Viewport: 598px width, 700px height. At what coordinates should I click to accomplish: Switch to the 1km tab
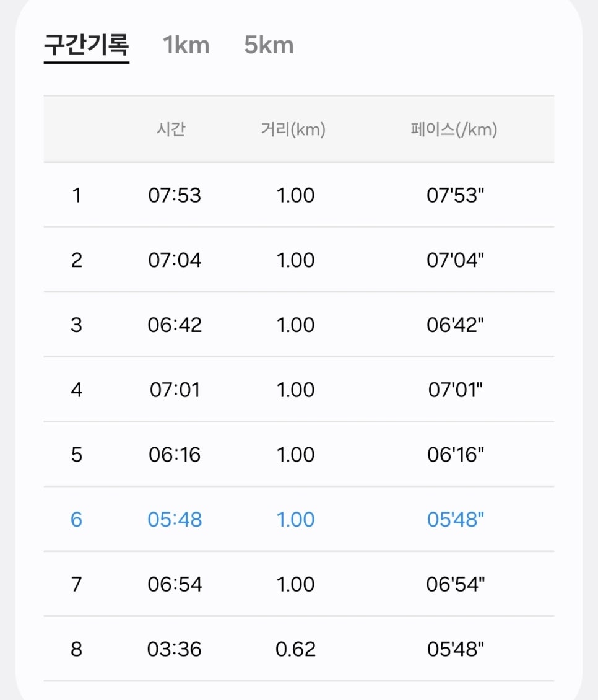[186, 45]
